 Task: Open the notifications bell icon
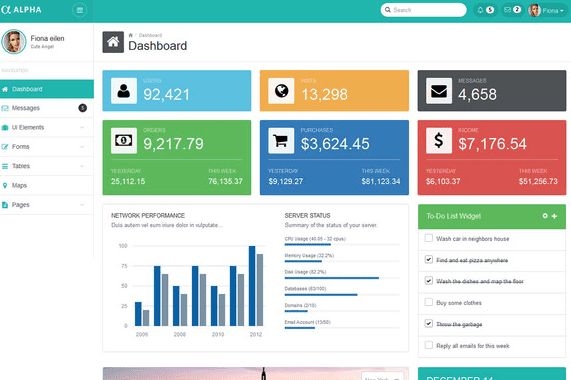[x=480, y=10]
